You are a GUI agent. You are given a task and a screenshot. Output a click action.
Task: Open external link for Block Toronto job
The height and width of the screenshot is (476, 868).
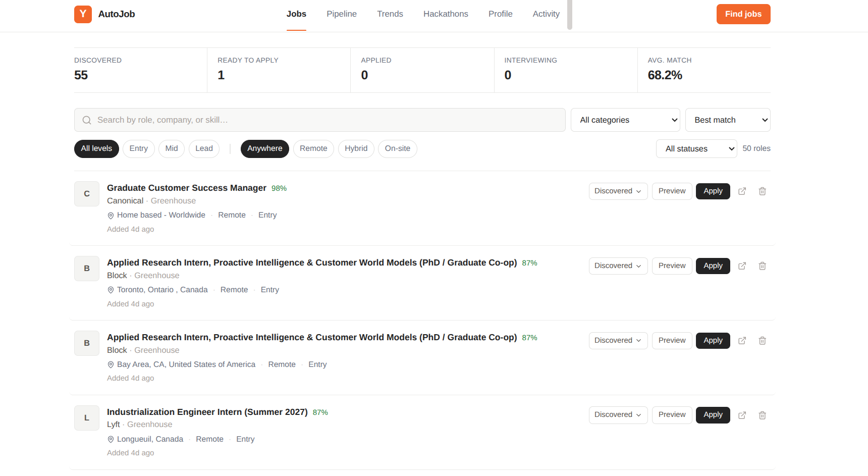(742, 266)
